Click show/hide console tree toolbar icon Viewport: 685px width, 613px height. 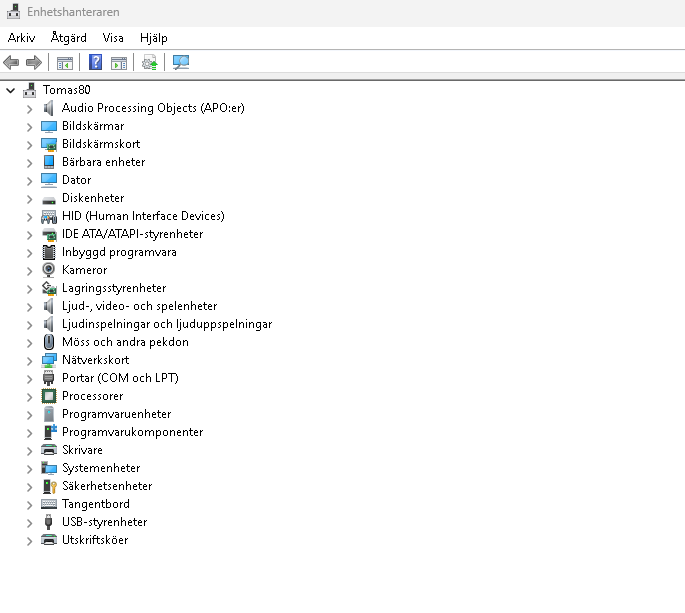tap(65, 63)
